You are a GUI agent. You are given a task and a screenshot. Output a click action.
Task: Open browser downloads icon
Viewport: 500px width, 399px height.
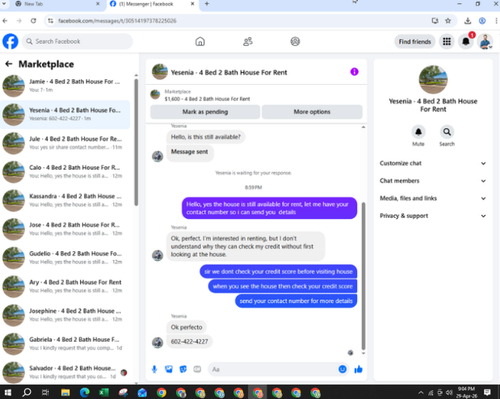[468, 21]
